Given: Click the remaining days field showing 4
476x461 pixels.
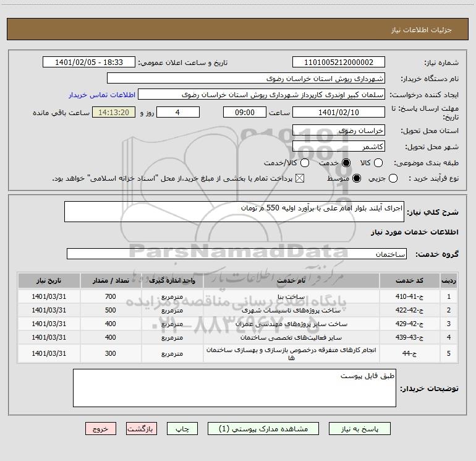Looking at the screenshot, I should coord(178,112).
